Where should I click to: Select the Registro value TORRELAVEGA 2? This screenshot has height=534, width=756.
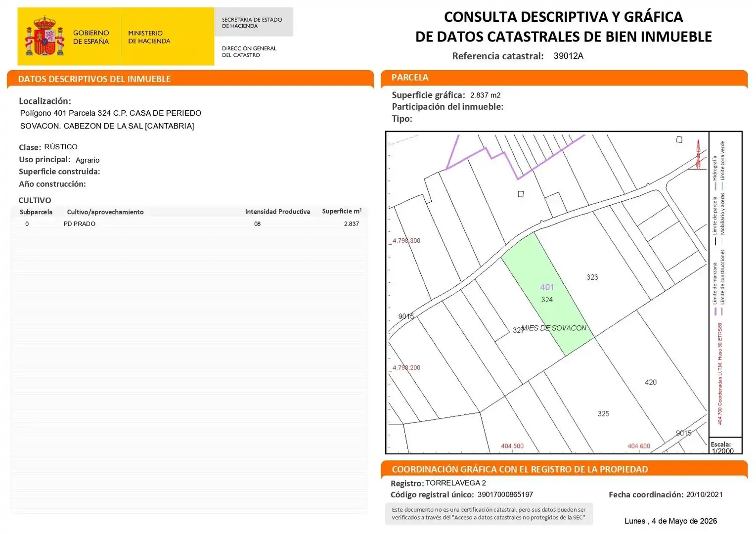[455, 483]
